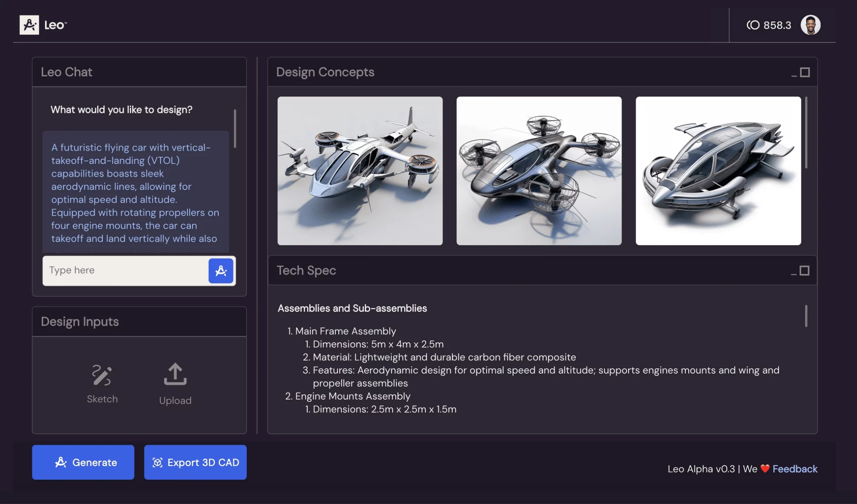
Task: Click the Generate button
Action: coord(83,462)
